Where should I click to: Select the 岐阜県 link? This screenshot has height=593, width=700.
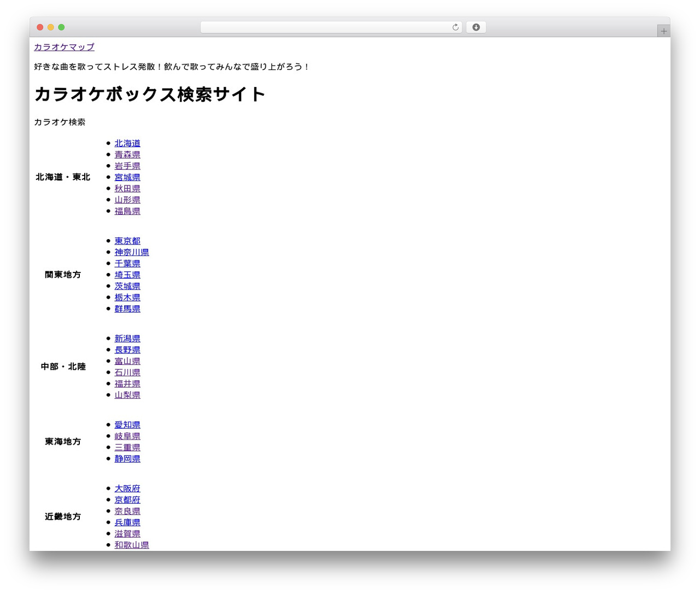pos(127,437)
